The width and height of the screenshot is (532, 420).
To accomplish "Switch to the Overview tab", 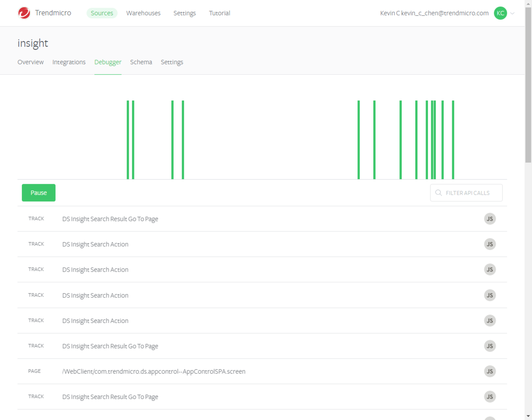I will 30,62.
